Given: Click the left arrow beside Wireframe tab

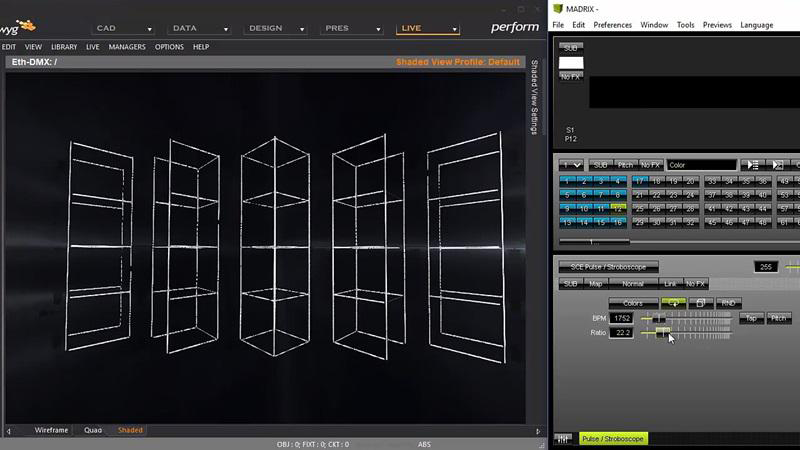Looking at the screenshot, I should (9, 431).
